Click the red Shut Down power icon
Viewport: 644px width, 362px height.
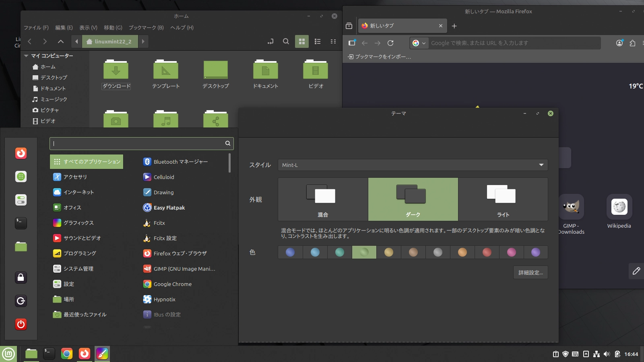pyautogui.click(x=21, y=324)
